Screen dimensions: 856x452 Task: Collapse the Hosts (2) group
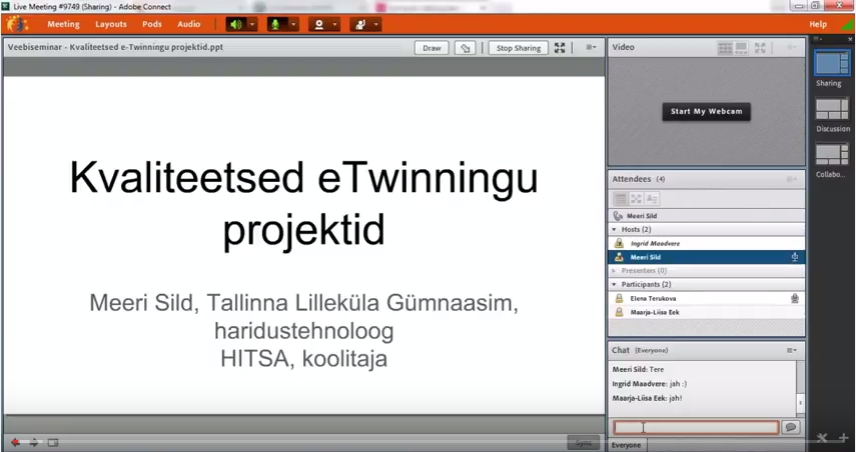click(x=615, y=229)
